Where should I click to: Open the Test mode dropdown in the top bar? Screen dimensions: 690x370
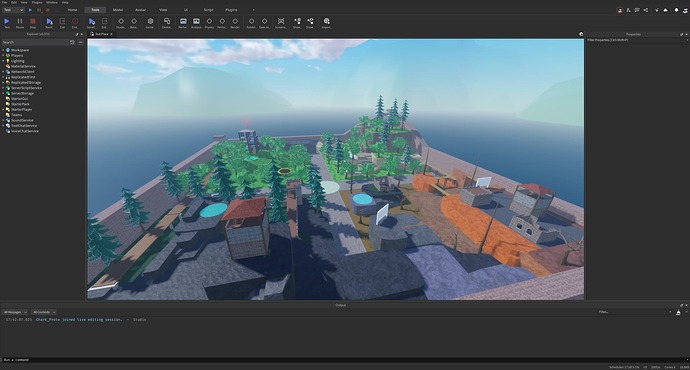pos(13,10)
